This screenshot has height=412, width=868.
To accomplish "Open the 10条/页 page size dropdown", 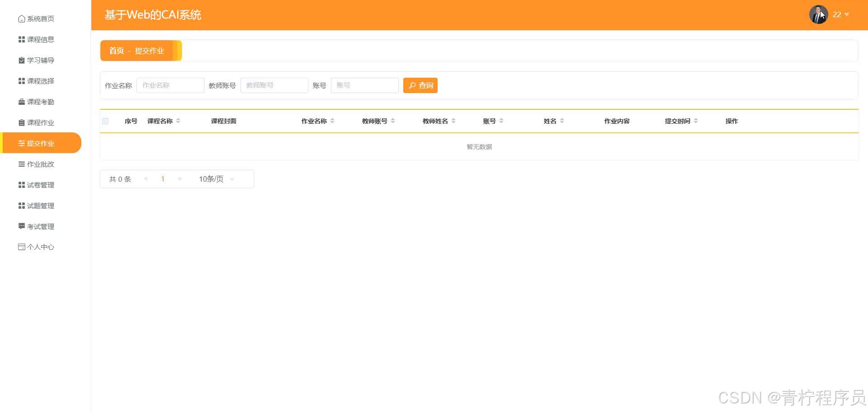I will pos(216,179).
